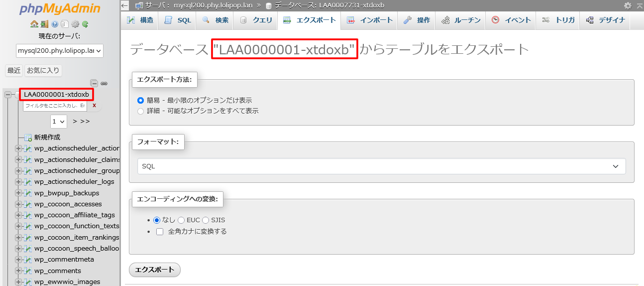644x286 pixels.
Task: Click the link-with-main-panel chain icon
Action: (104, 83)
